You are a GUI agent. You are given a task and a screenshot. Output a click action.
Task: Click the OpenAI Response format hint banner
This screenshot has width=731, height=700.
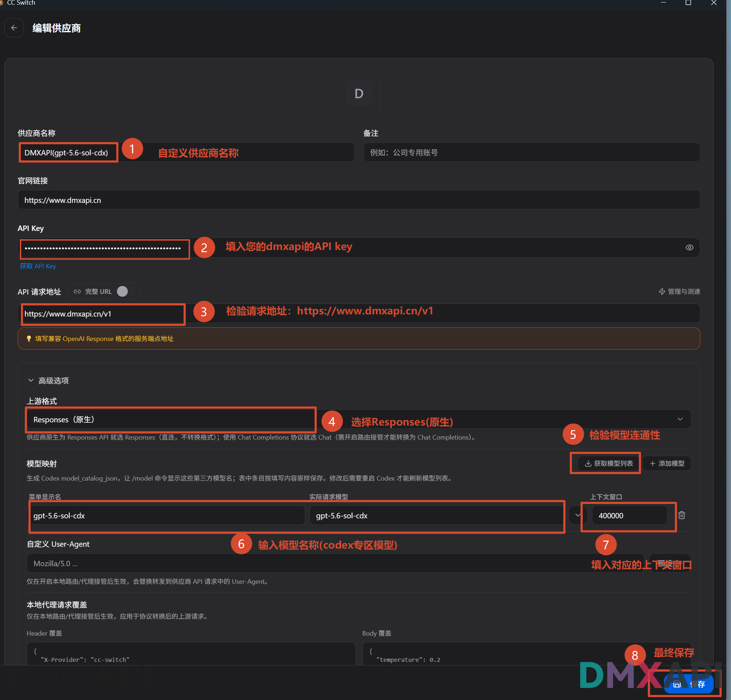pyautogui.click(x=358, y=338)
